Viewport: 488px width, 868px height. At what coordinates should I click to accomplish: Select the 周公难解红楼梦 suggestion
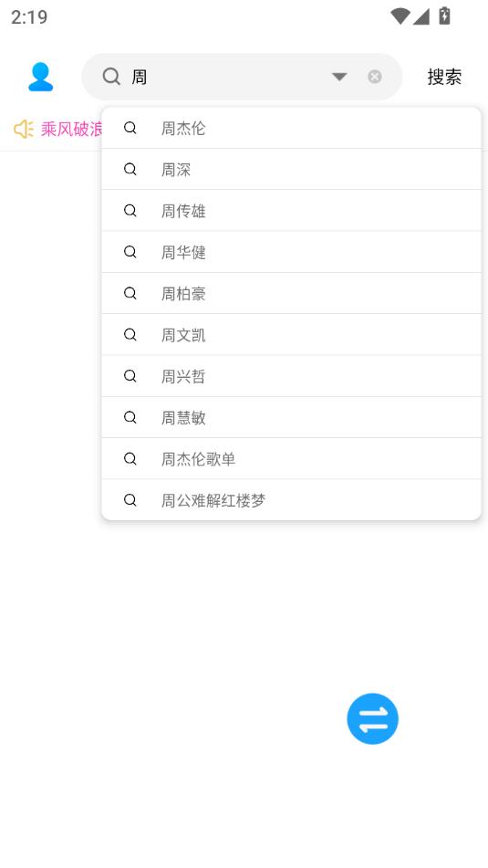pos(292,500)
